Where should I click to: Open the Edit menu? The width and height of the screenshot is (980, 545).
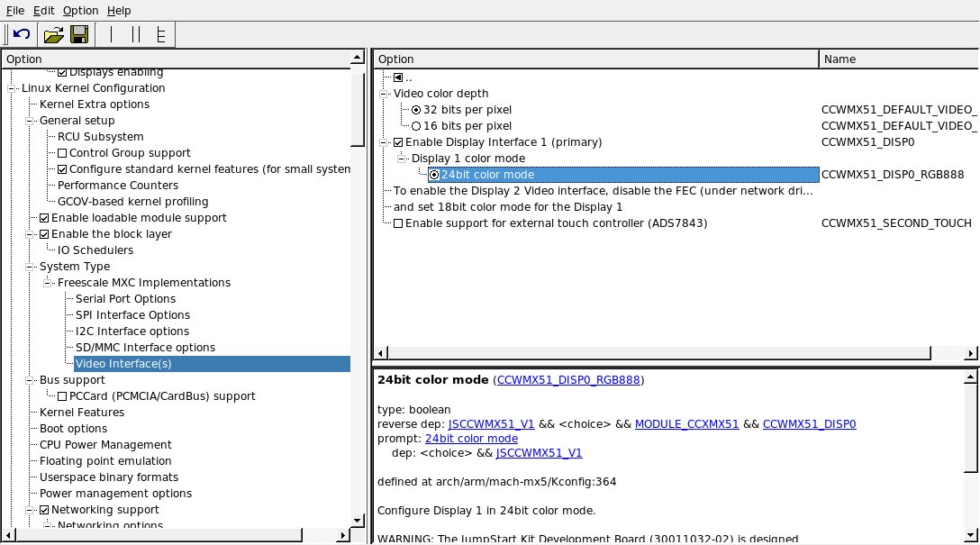43,10
